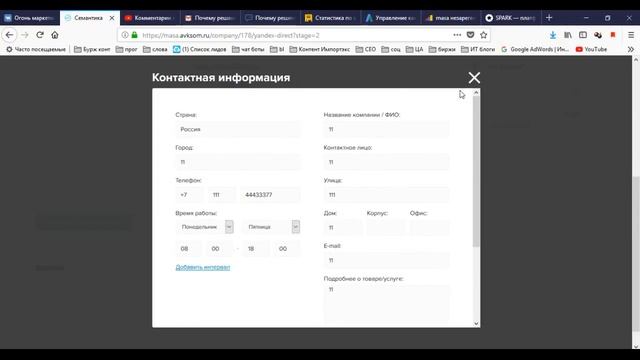Click the Корпус input field
The width and height of the screenshot is (640, 360).
pos(386,227)
